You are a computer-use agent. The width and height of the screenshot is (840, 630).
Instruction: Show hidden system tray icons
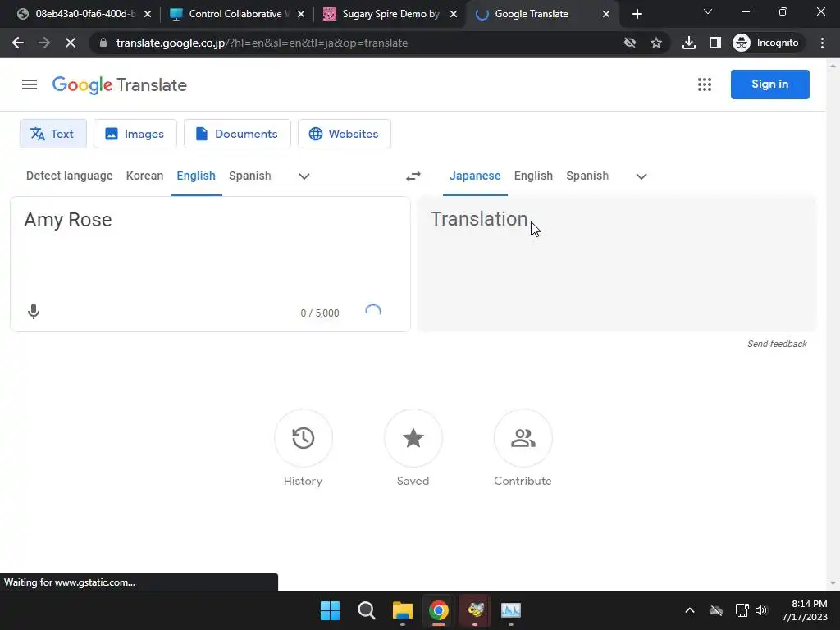point(689,610)
